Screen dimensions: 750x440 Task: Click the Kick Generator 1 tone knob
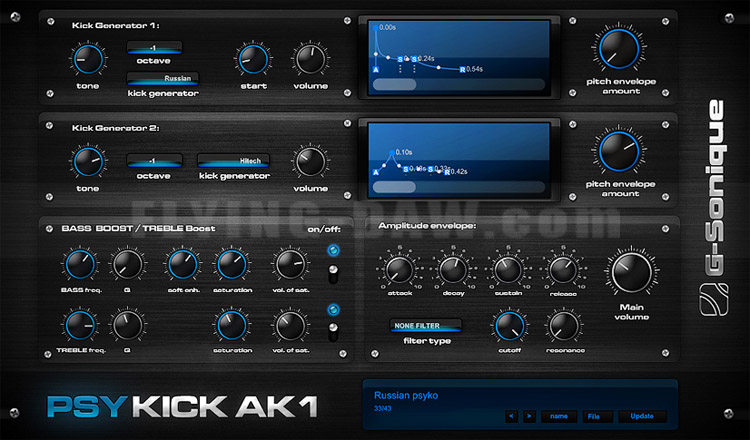(88, 59)
